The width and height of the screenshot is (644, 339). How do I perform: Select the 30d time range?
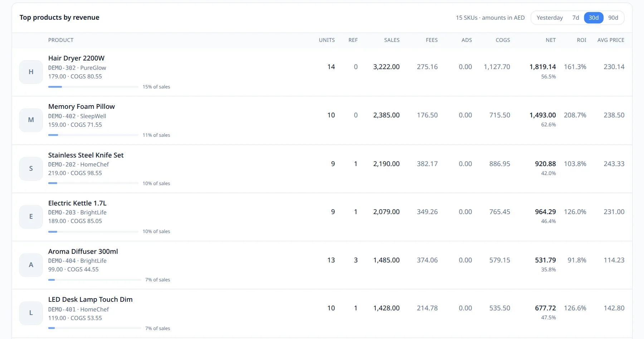point(594,18)
